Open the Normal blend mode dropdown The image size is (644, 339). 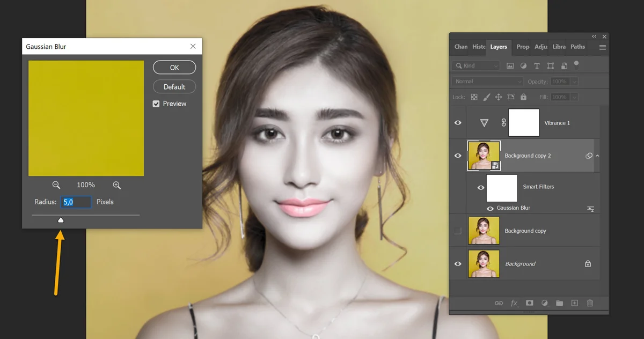point(487,82)
